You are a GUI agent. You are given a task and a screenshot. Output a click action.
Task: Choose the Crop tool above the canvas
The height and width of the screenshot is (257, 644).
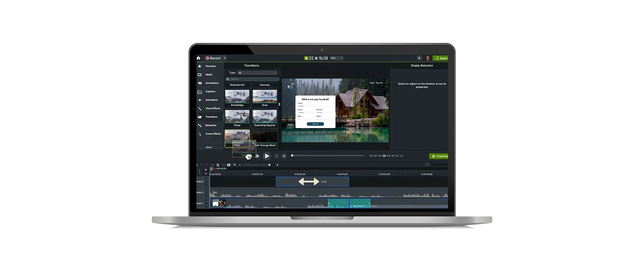[321, 58]
